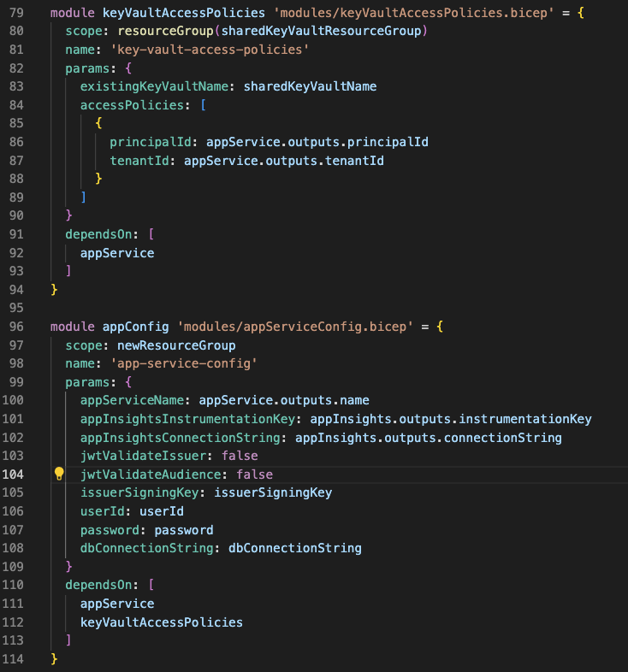Click the module name appConfig on line 96

click(x=135, y=327)
